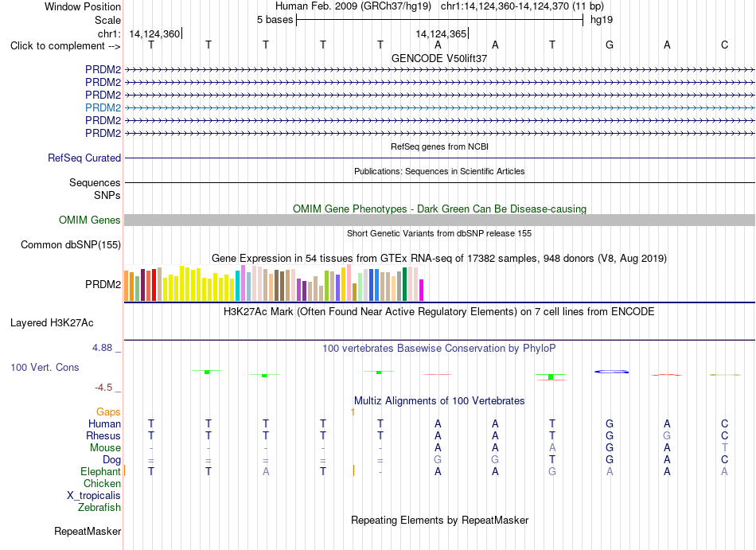Screen dimensions: 756x550
Task: Click the Human Feb. 2009 assembly header
Action: [x=353, y=6]
